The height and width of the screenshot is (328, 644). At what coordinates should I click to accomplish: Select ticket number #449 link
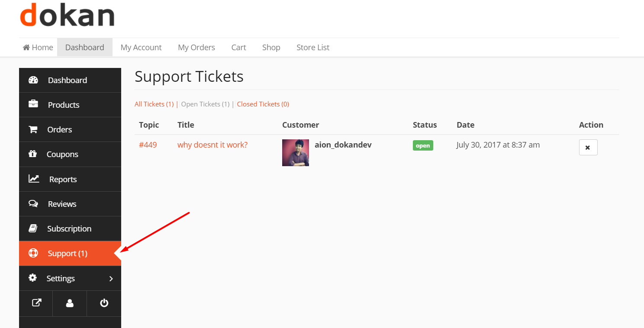coord(148,145)
